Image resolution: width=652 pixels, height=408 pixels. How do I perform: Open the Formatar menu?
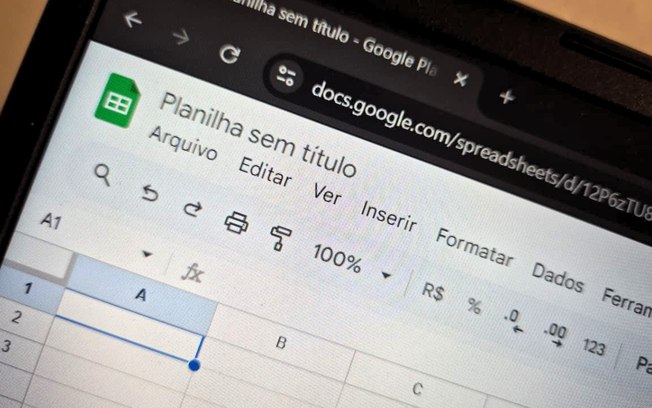tap(474, 247)
